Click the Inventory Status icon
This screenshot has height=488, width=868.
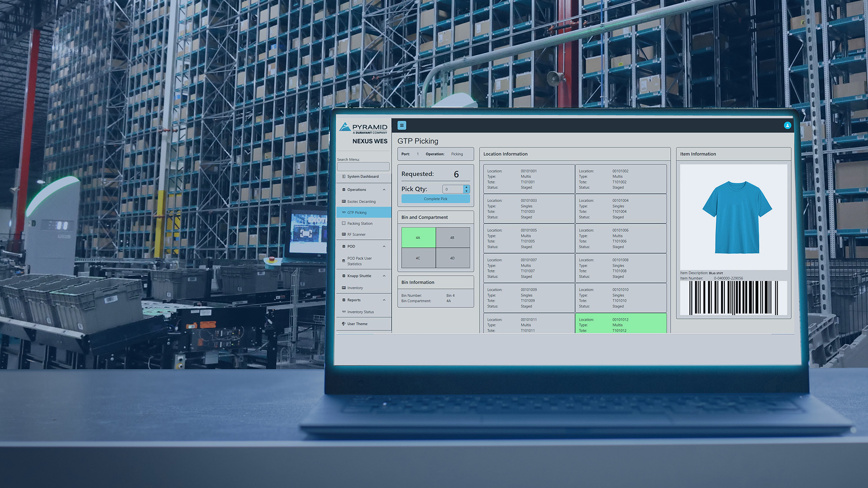point(344,312)
